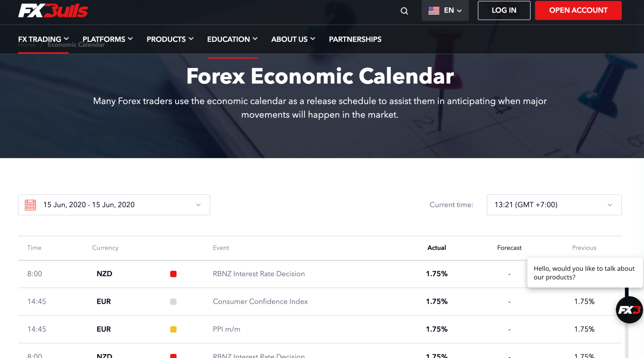Viewport: 644px width, 358px height.
Task: Open the date range dropdown
Action: pyautogui.click(x=198, y=205)
